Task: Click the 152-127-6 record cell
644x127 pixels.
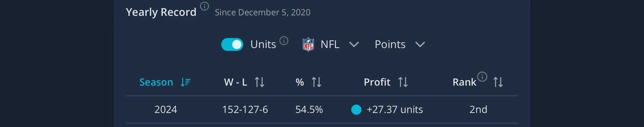Action: 245,110
